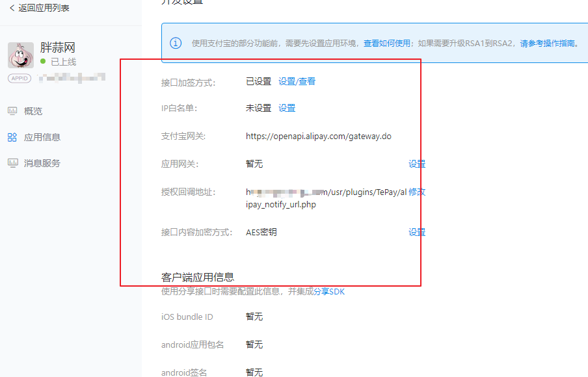The image size is (588, 377).
Task: Click the info icon in the blue banner
Action: pos(176,44)
